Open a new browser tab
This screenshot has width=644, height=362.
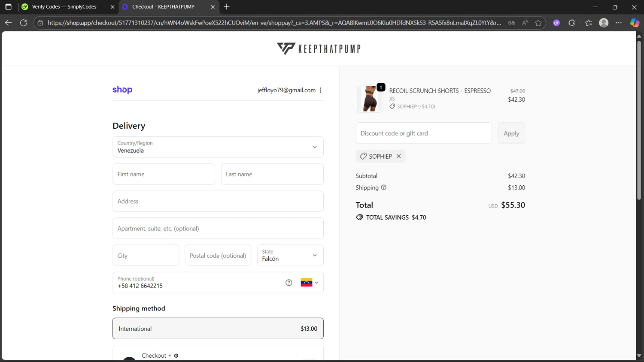tap(227, 7)
